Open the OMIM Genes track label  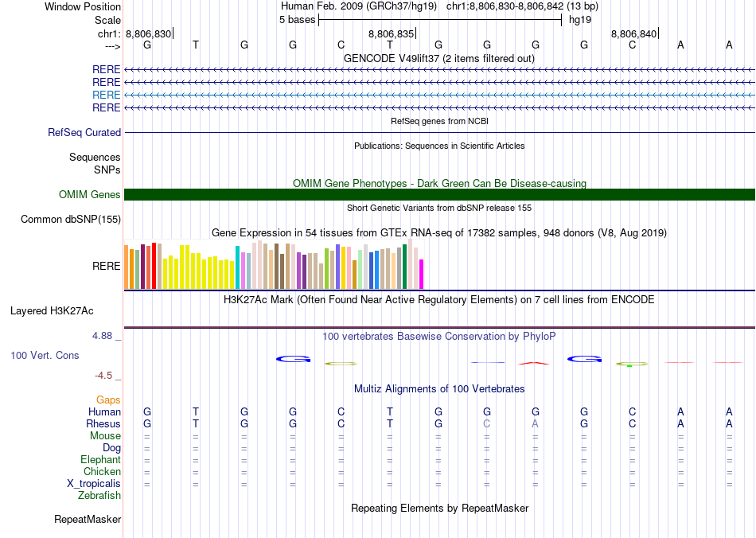pyautogui.click(x=90, y=194)
